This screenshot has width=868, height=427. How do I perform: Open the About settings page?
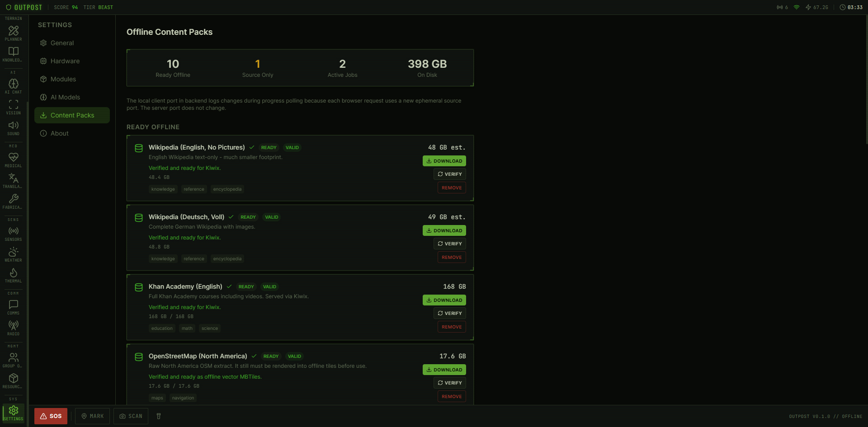(59, 133)
